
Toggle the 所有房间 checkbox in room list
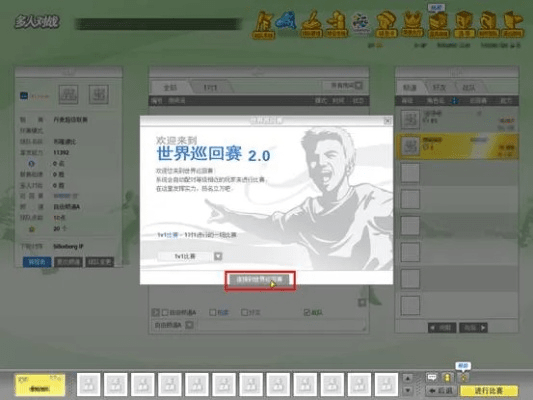click(358, 85)
